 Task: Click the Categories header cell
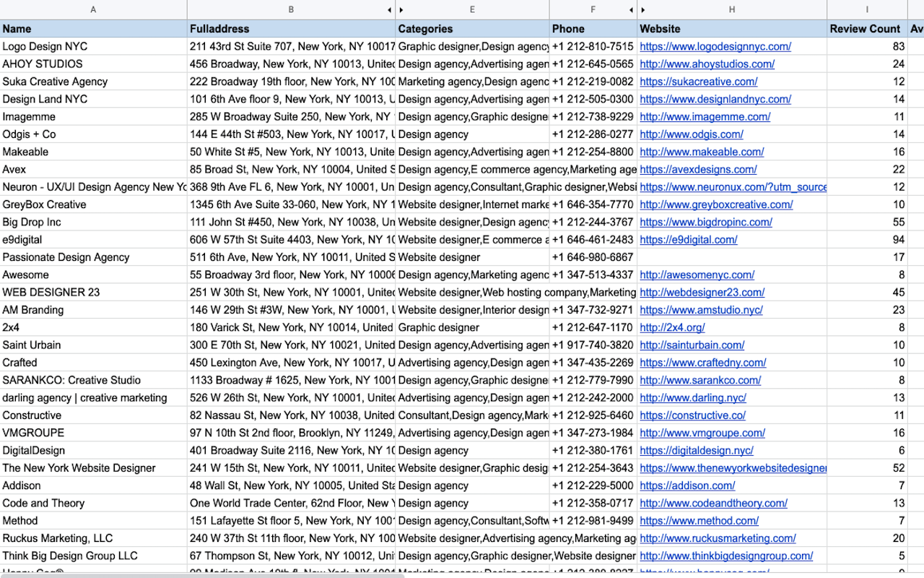(472, 29)
